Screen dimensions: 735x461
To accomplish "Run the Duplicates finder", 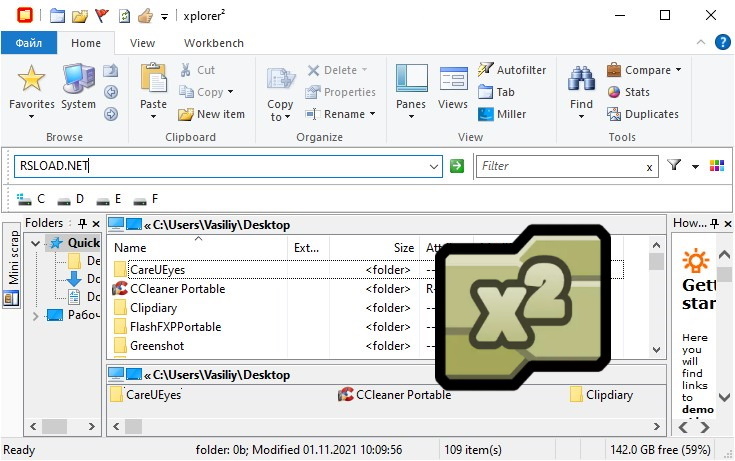I will click(643, 114).
